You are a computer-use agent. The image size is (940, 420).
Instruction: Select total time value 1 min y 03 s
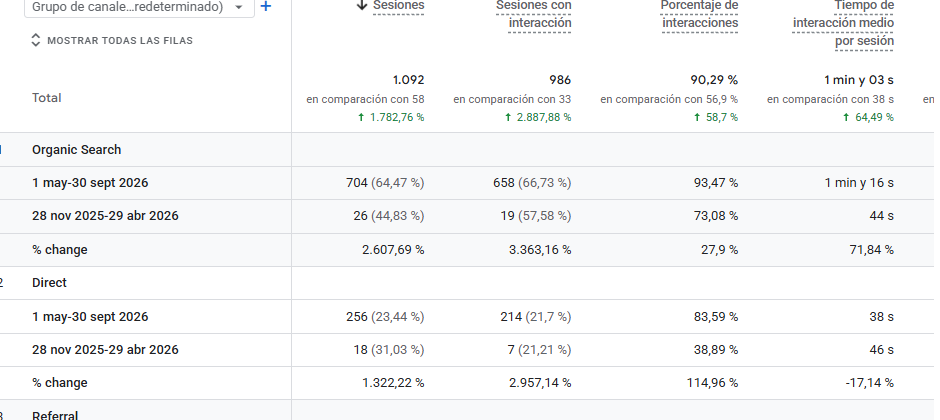tap(858, 80)
